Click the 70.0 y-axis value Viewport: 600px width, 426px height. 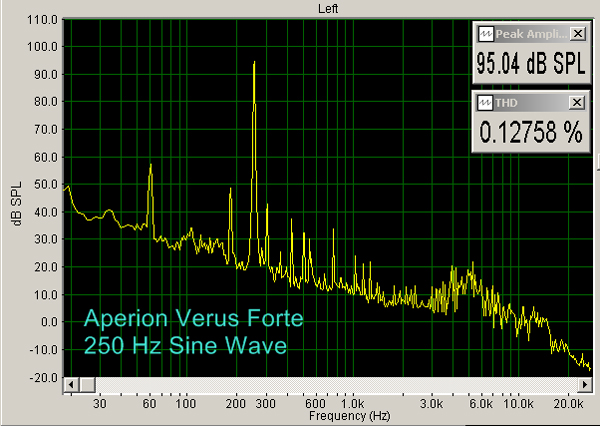point(46,129)
